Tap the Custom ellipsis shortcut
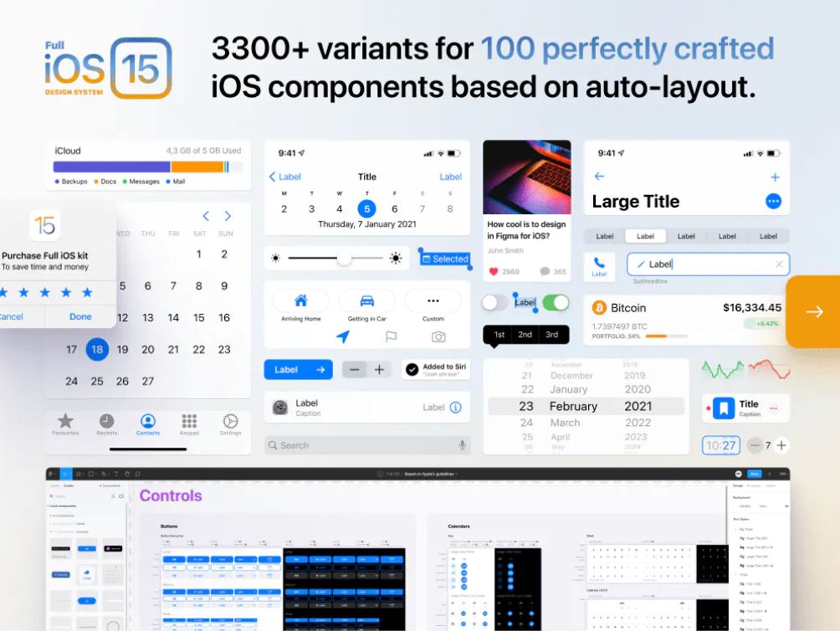 click(433, 300)
